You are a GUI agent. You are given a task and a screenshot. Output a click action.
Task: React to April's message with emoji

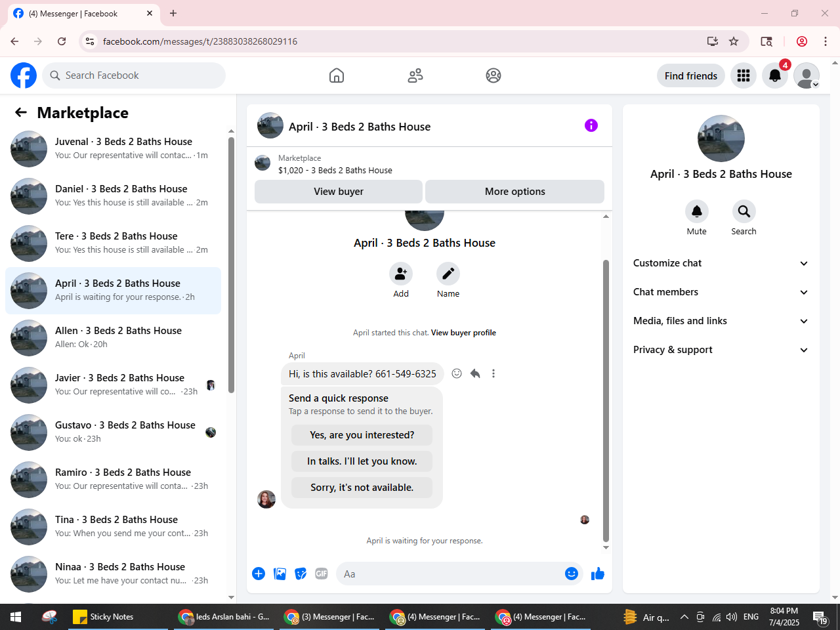click(x=457, y=373)
